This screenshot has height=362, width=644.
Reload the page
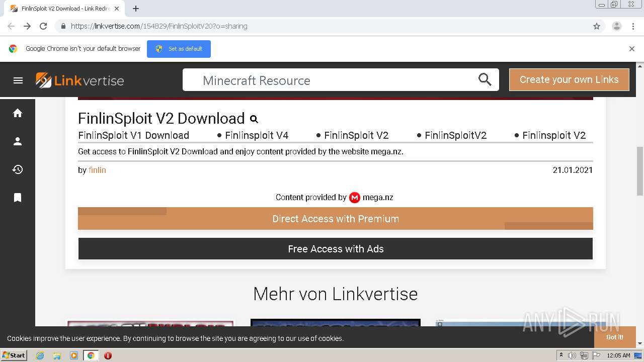point(43,26)
